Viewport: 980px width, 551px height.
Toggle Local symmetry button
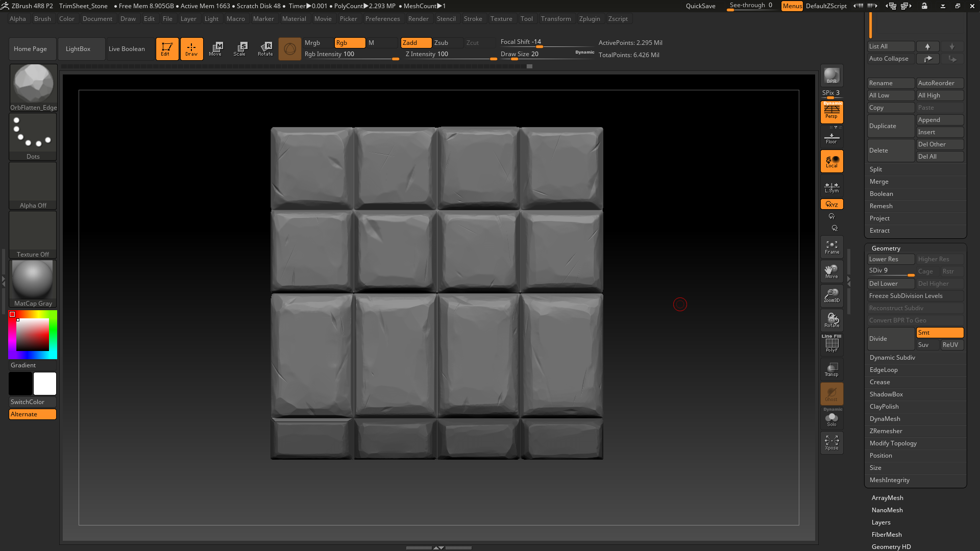coord(831,161)
